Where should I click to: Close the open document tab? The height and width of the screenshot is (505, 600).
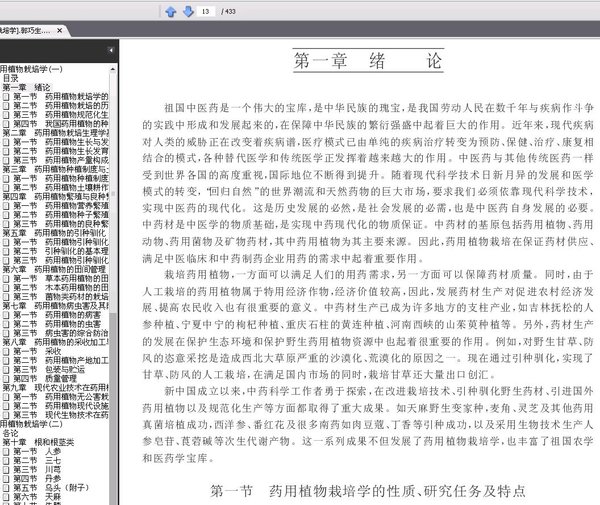pos(61,32)
